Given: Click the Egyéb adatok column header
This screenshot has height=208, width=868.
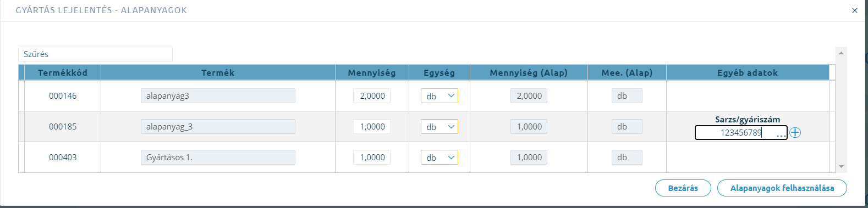Looking at the screenshot, I should coord(748,72).
